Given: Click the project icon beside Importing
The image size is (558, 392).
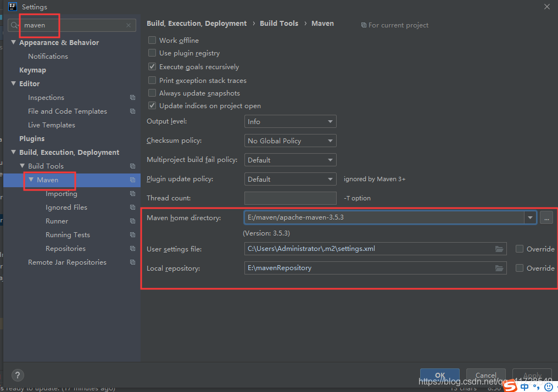Looking at the screenshot, I should 132,193.
